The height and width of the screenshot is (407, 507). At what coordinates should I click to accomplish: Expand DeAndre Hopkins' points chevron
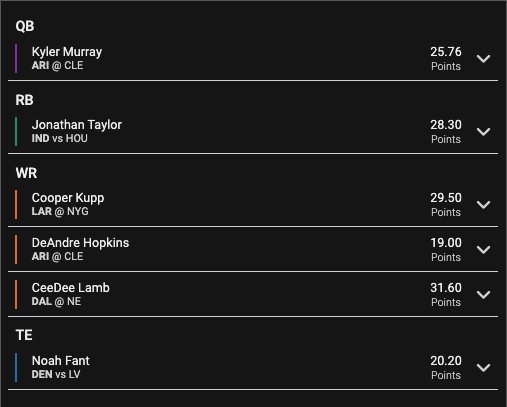click(483, 250)
